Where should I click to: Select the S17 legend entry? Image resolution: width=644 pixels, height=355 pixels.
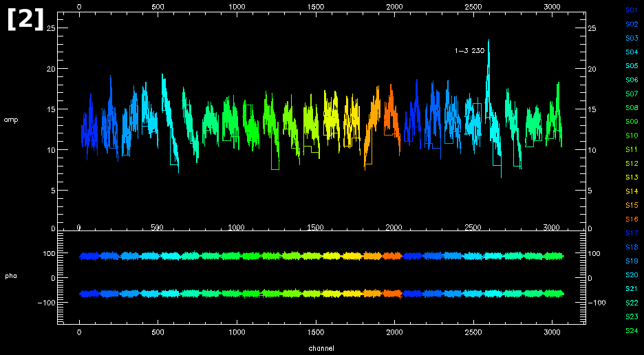point(632,233)
